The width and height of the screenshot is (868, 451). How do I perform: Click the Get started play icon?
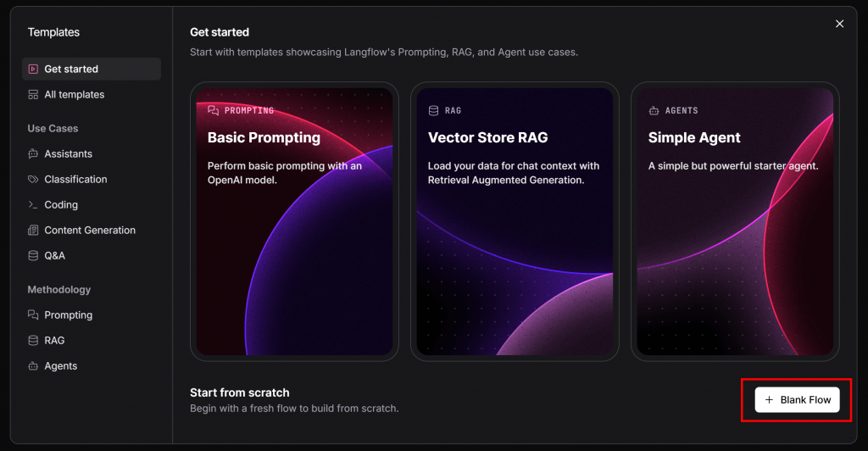33,70
